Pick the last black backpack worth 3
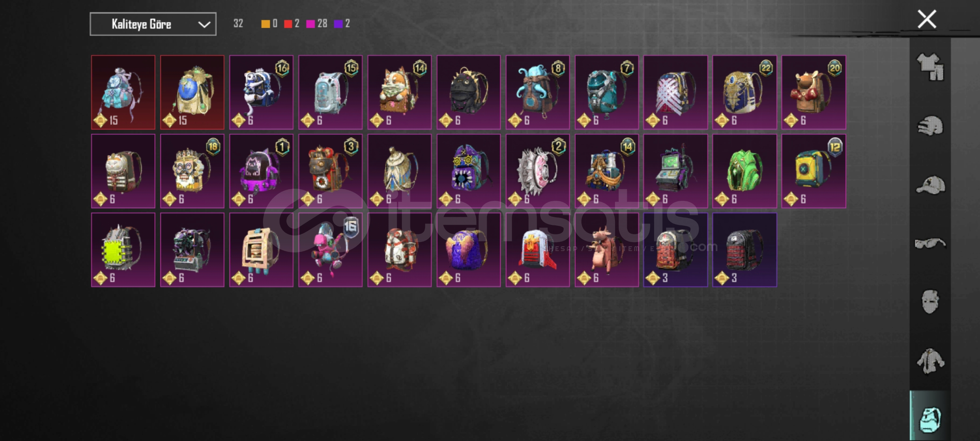The width and height of the screenshot is (980, 441). (745, 250)
